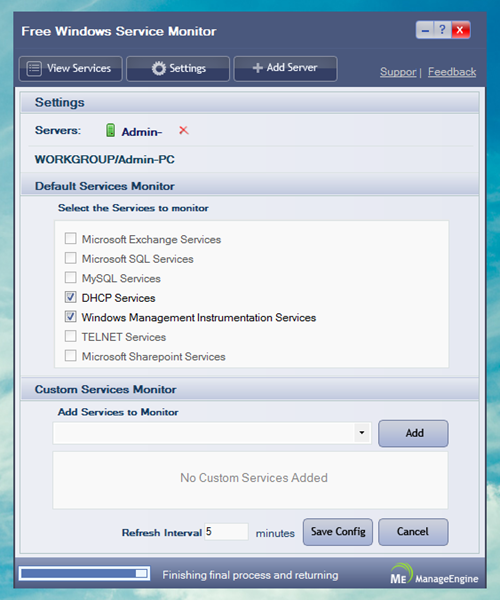Toggle Windows Management Instrumentation Services checkbox
Screen dimensions: 500x600
(70, 316)
